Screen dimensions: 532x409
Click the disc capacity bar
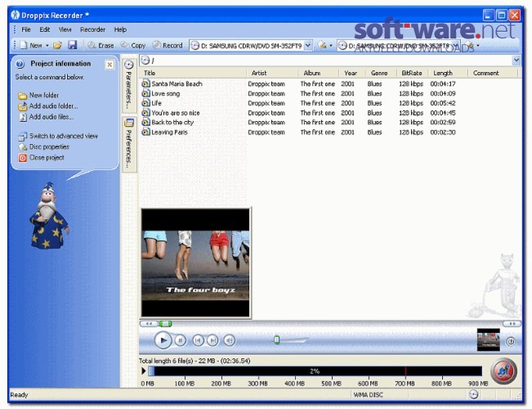[x=315, y=371]
